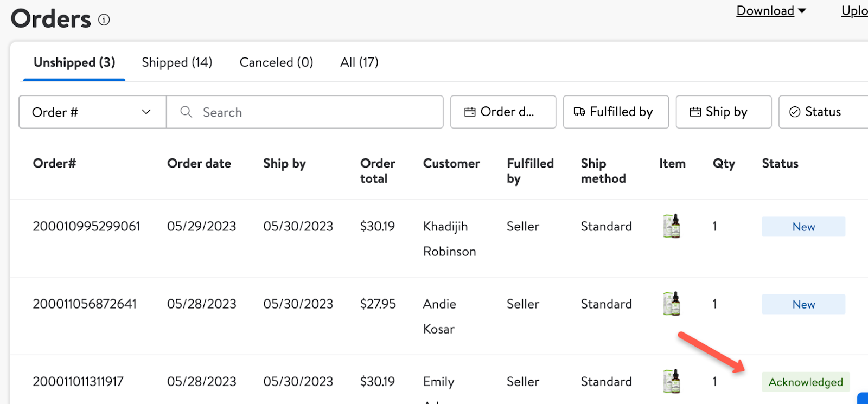Click the calendar icon on Order date filter
Viewport: 868px width, 404px height.
pos(470,112)
